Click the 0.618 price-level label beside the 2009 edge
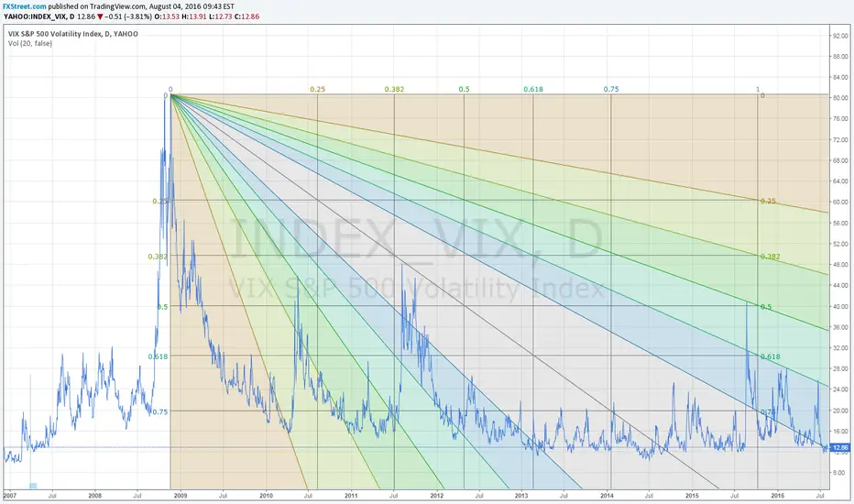 [158, 356]
